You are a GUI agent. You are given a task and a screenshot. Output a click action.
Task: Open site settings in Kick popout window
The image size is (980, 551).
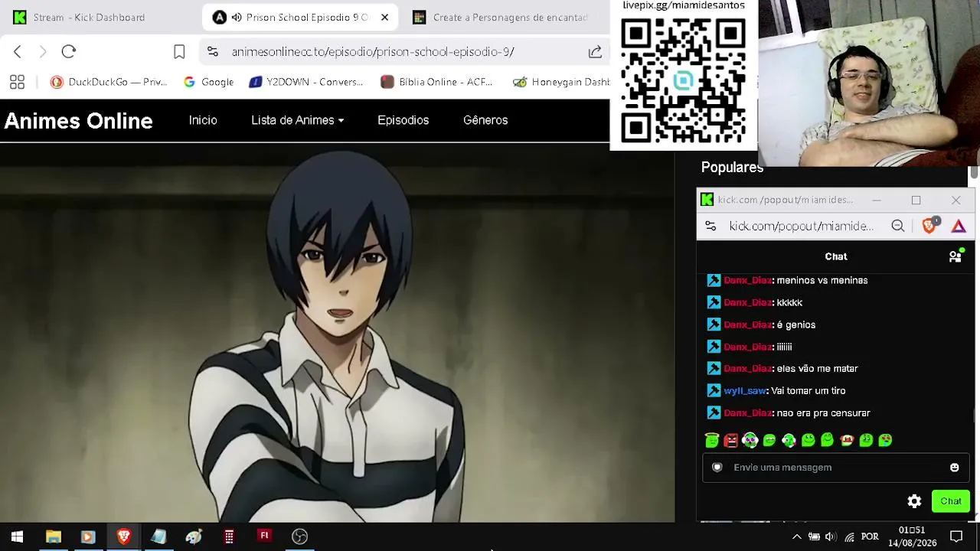(710, 226)
